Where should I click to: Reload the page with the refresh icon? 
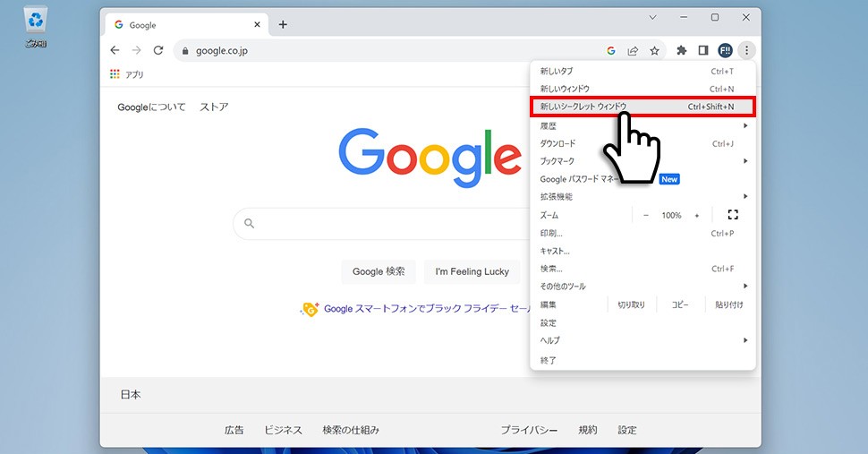click(x=158, y=50)
